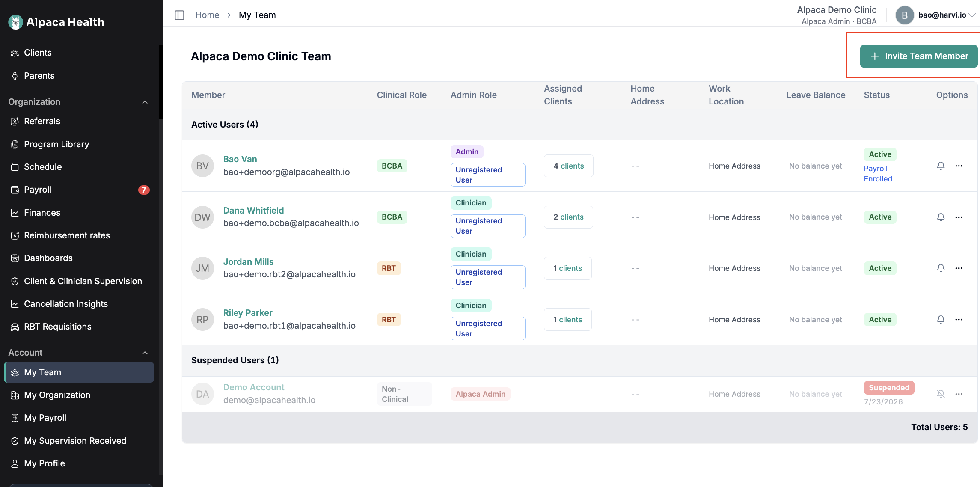
Task: Click the Payroll Enrolled status for Bao Van
Action: (x=878, y=174)
